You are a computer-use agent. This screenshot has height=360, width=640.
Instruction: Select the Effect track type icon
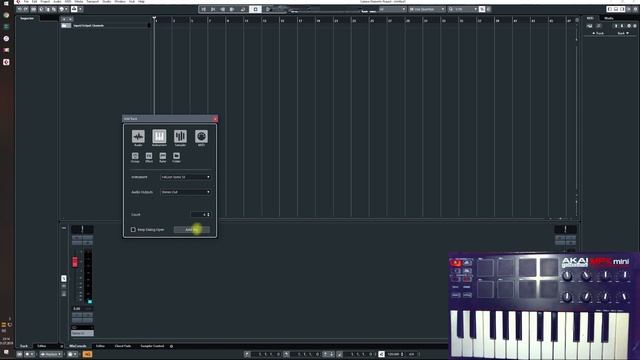(x=149, y=156)
